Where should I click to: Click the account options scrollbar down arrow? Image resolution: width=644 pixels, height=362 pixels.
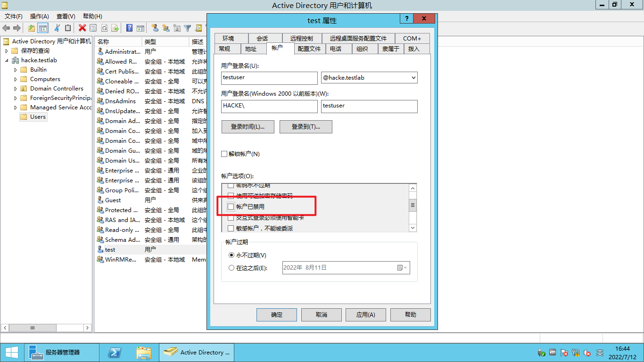[413, 228]
